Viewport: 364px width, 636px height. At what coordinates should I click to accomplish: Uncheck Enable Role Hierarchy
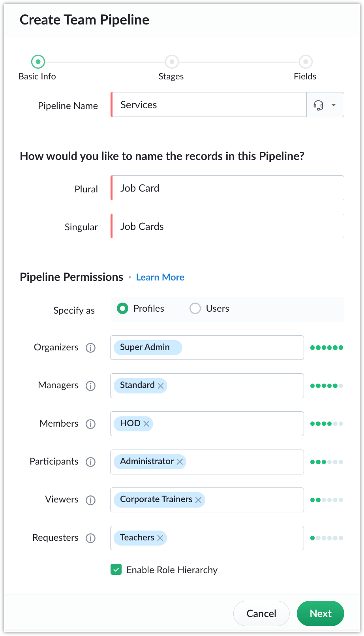[x=116, y=570]
